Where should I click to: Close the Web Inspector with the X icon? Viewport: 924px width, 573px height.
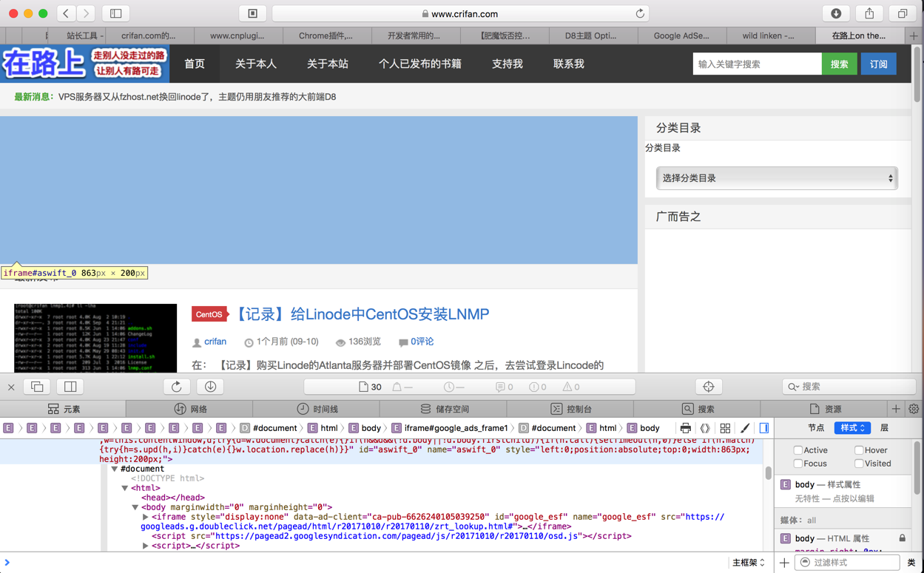(11, 387)
